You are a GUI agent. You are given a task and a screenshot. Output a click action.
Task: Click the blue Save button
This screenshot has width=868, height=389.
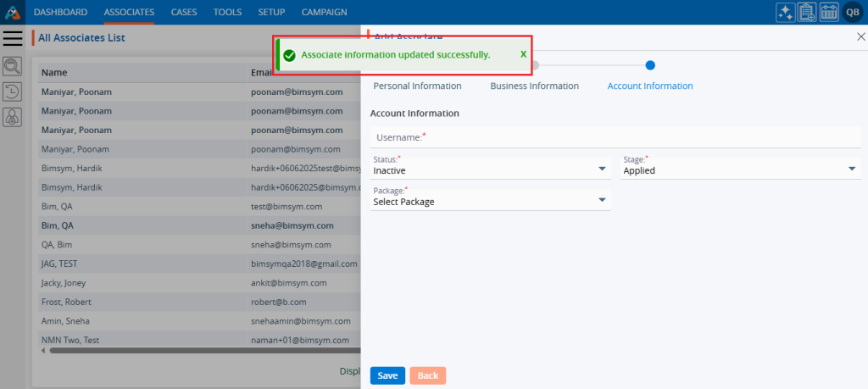[x=387, y=375]
